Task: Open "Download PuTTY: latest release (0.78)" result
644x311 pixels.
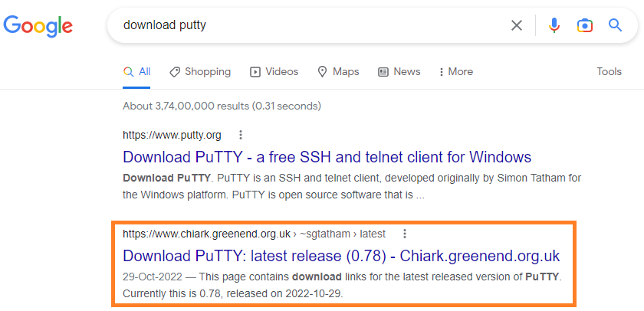Action: coord(341,256)
